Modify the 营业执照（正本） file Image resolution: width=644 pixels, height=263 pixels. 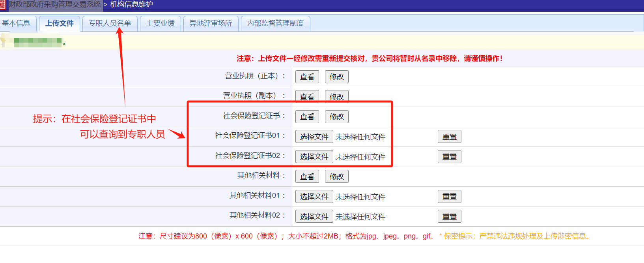pos(336,77)
